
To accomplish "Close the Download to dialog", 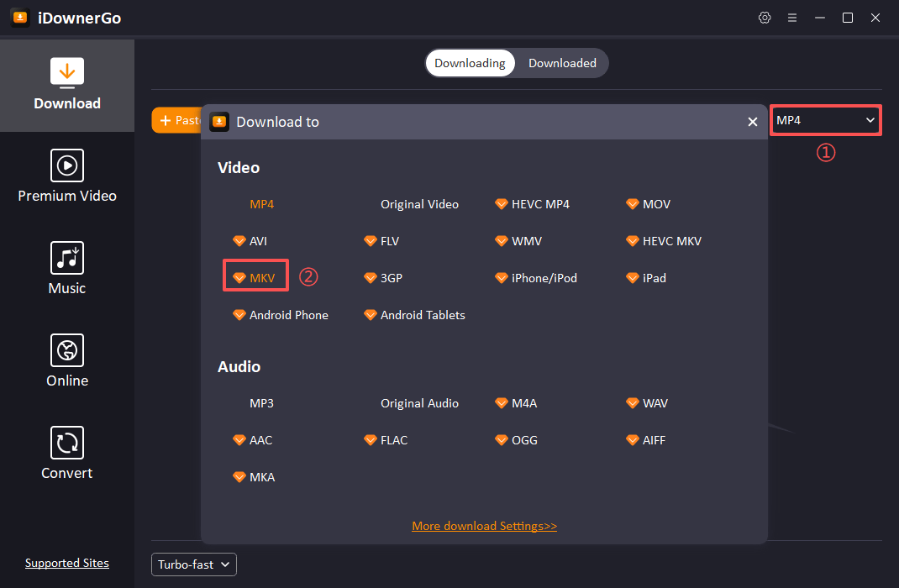I will (753, 122).
